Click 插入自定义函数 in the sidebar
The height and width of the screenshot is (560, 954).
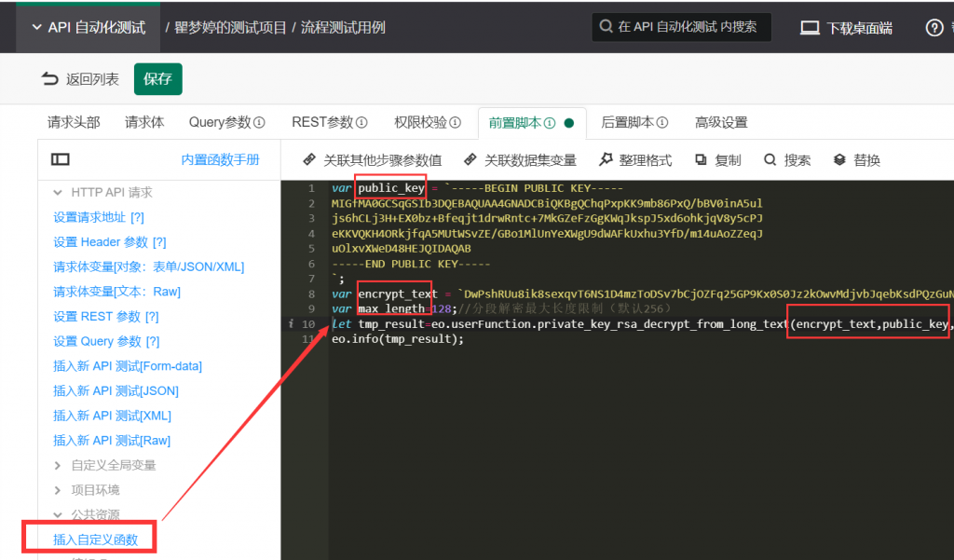[x=96, y=540]
